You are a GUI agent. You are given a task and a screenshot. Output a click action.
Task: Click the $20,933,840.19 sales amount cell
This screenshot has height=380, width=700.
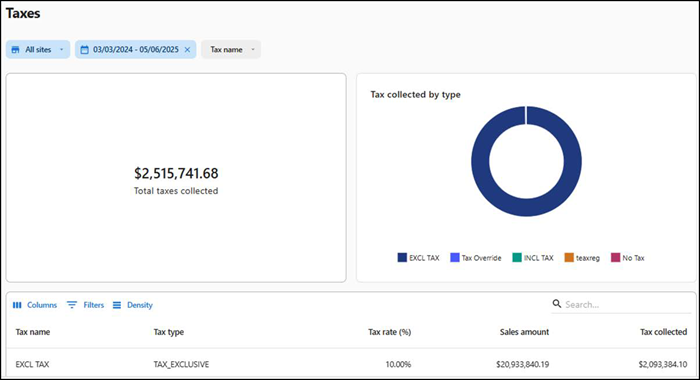click(x=522, y=364)
